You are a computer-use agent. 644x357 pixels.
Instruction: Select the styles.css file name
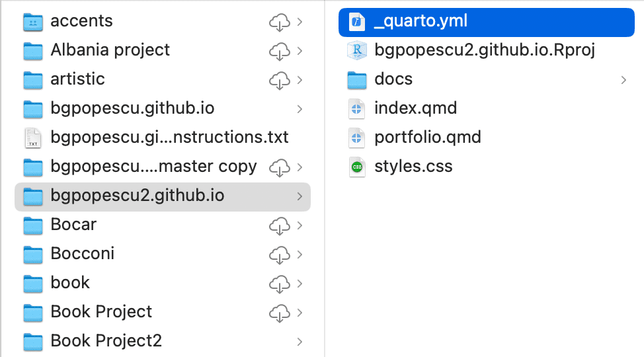pos(413,167)
